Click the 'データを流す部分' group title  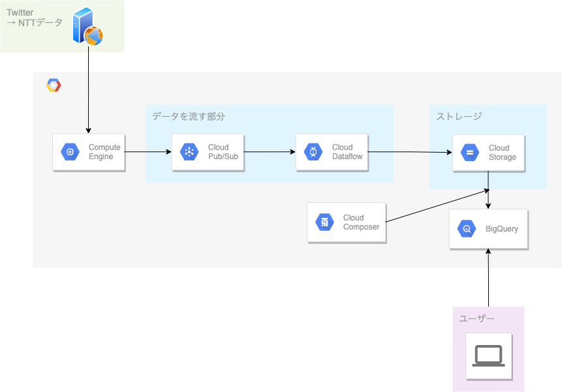(189, 116)
